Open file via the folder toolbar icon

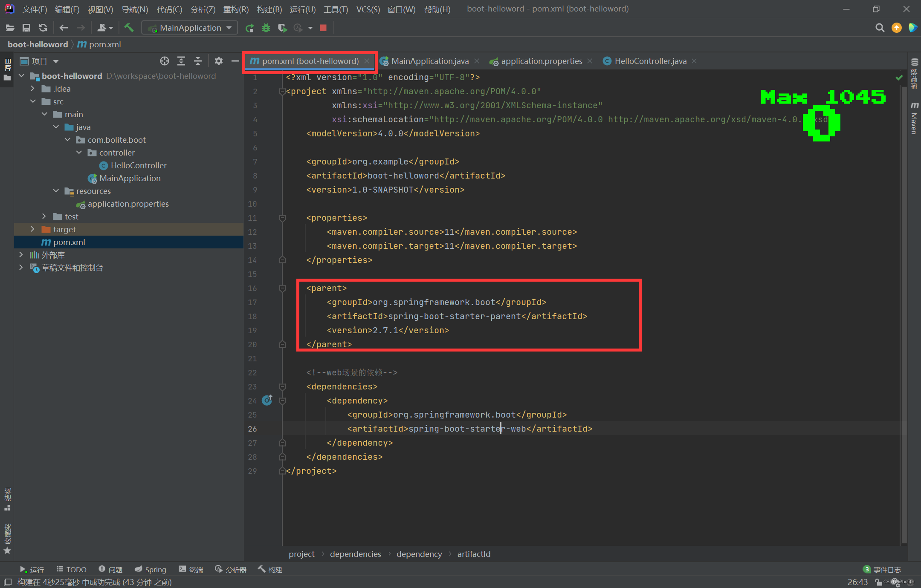click(10, 28)
